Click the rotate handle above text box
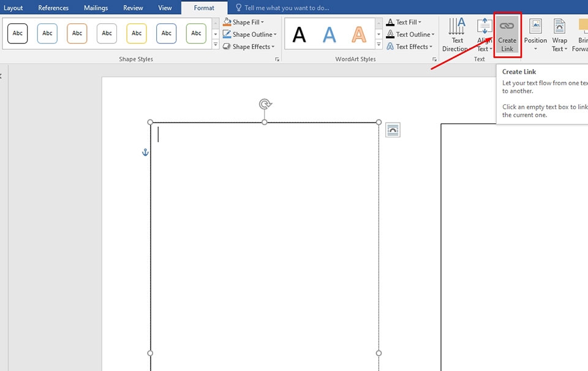The height and width of the screenshot is (371, 588). (265, 104)
